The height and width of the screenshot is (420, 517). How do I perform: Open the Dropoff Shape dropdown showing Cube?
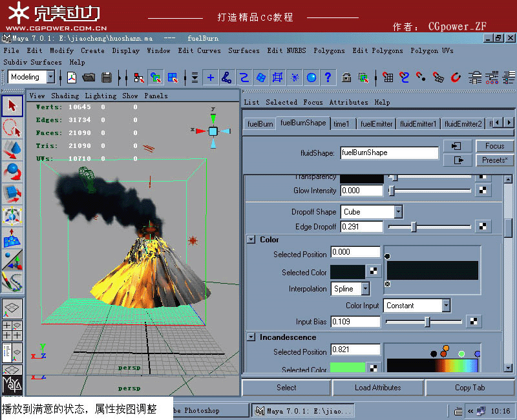(371, 212)
